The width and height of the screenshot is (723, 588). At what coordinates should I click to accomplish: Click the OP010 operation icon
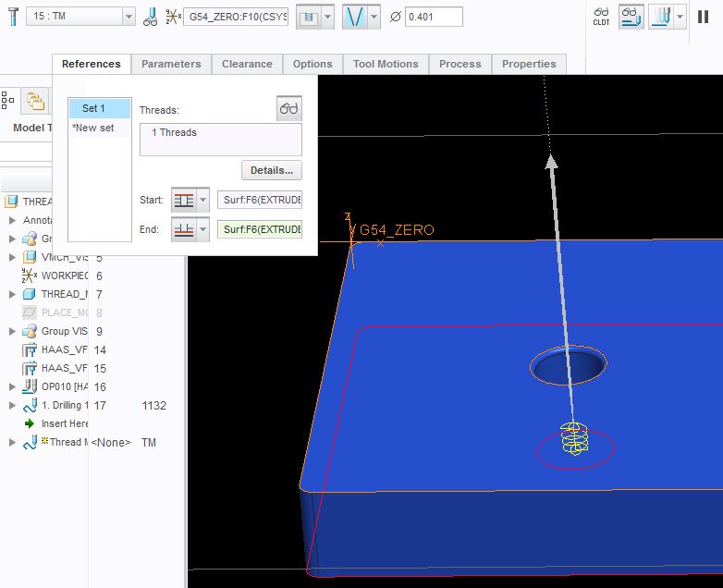point(30,386)
